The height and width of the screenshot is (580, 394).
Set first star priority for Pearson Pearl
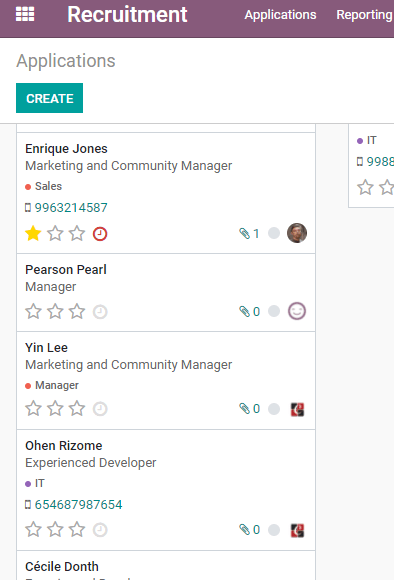(33, 311)
